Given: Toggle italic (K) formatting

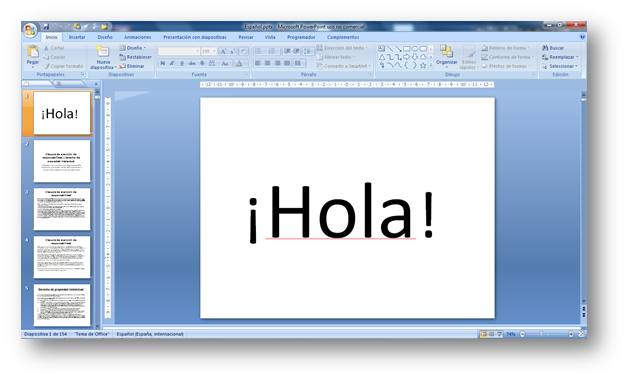Looking at the screenshot, I should (172, 63).
